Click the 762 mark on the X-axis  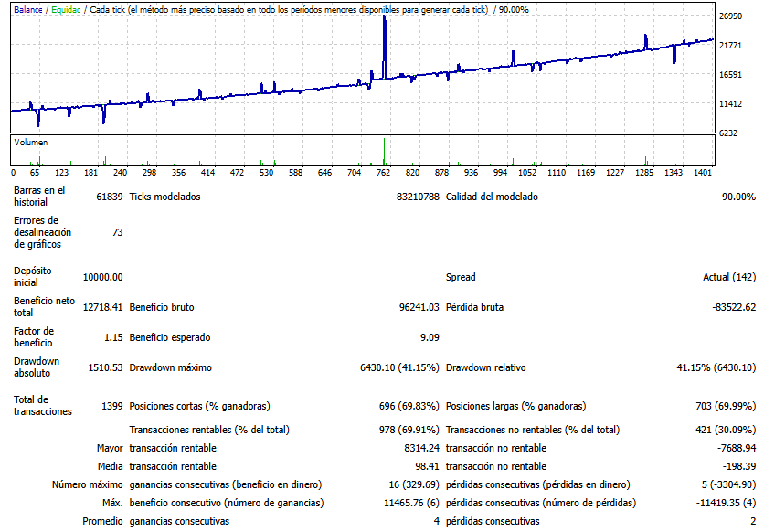pos(384,172)
